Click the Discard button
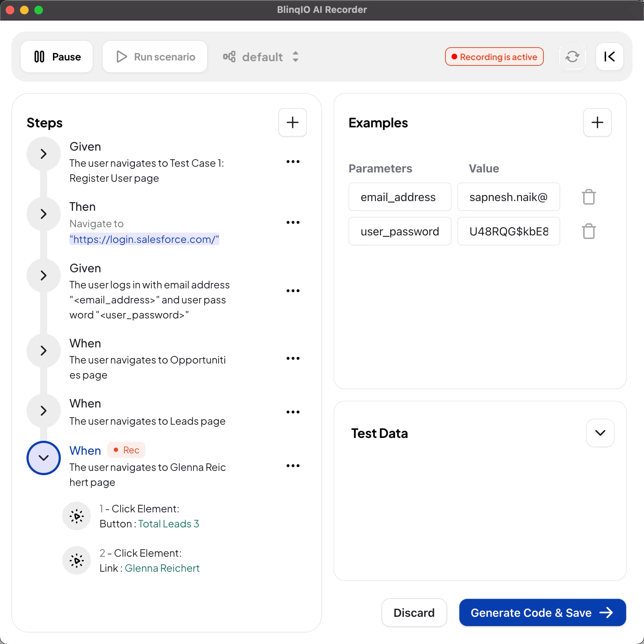644x644 pixels. (414, 613)
